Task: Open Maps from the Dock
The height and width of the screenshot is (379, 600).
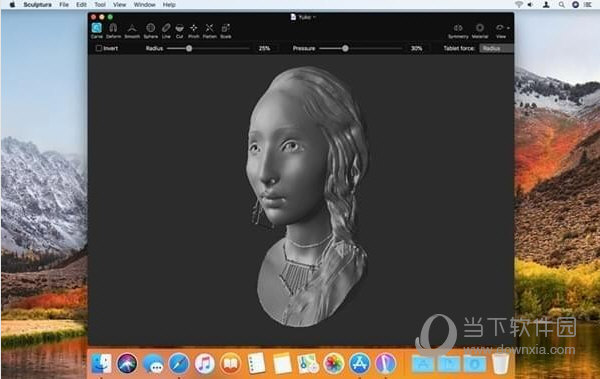Action: 308,363
